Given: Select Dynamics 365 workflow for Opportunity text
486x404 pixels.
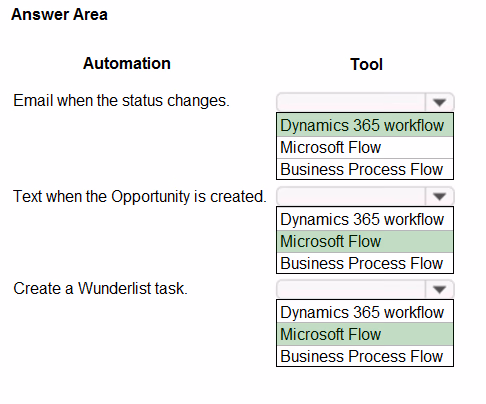Looking at the screenshot, I should (x=365, y=219).
